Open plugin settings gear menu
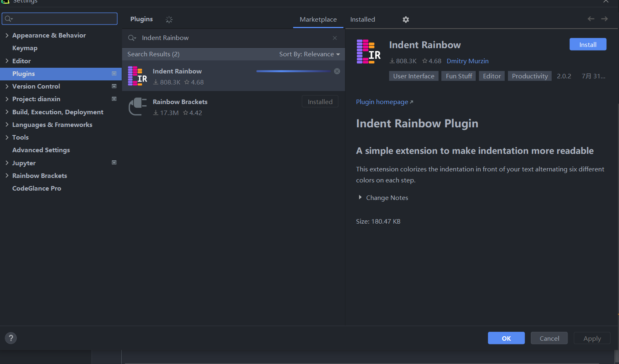 (x=405, y=20)
